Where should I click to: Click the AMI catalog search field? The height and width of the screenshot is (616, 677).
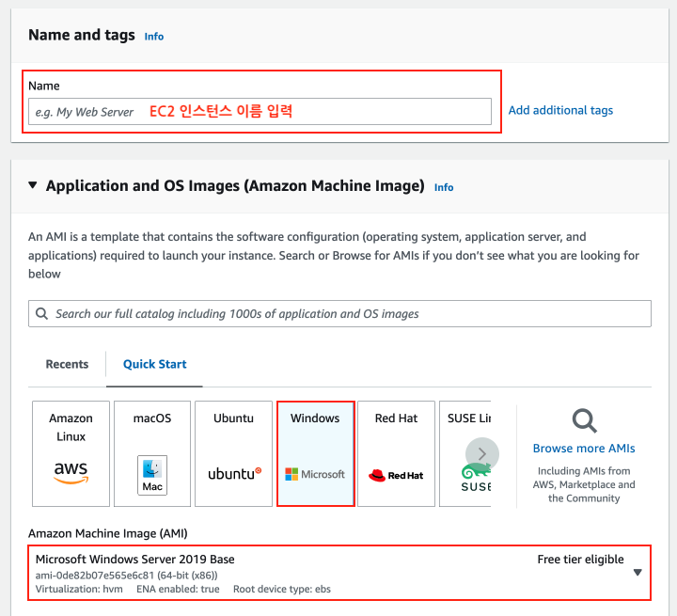tap(339, 313)
